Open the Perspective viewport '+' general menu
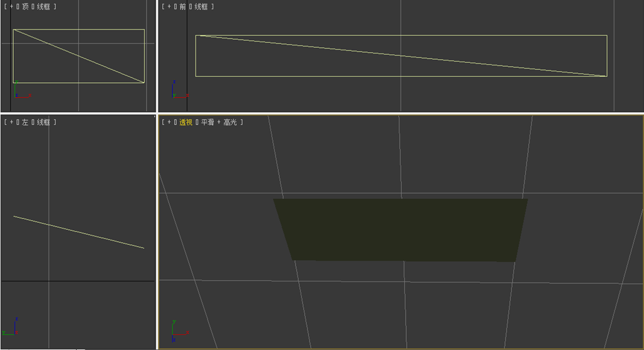The width and height of the screenshot is (644, 350). point(169,122)
